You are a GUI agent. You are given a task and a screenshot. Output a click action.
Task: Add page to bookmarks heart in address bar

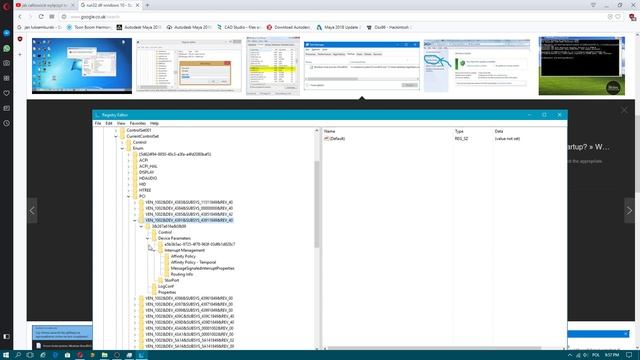[x=618, y=17]
